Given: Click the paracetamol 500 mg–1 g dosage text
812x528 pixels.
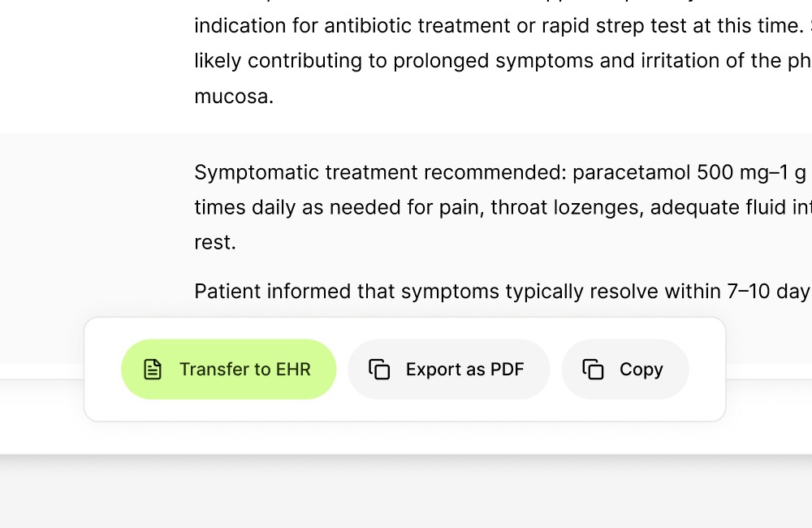Looking at the screenshot, I should coord(689,172).
